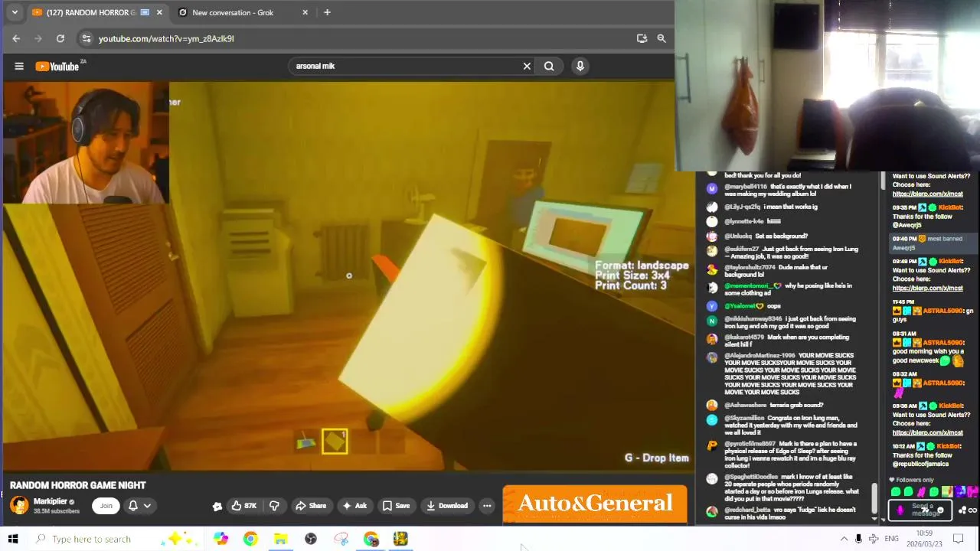
Task: Clear the 'arsenal mik' search text
Action: pos(527,66)
